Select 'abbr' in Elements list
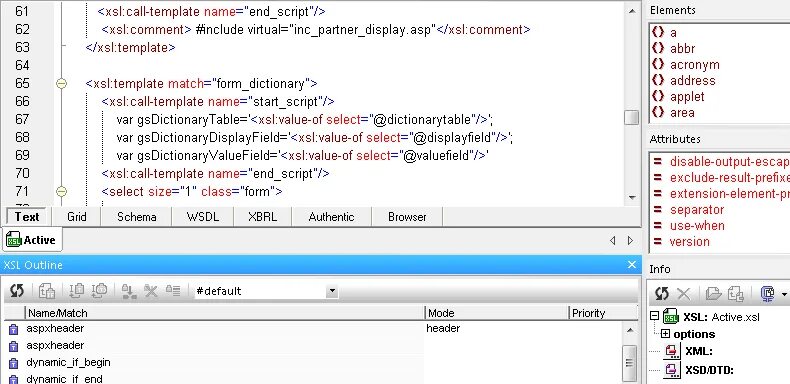 pyautogui.click(x=682, y=48)
